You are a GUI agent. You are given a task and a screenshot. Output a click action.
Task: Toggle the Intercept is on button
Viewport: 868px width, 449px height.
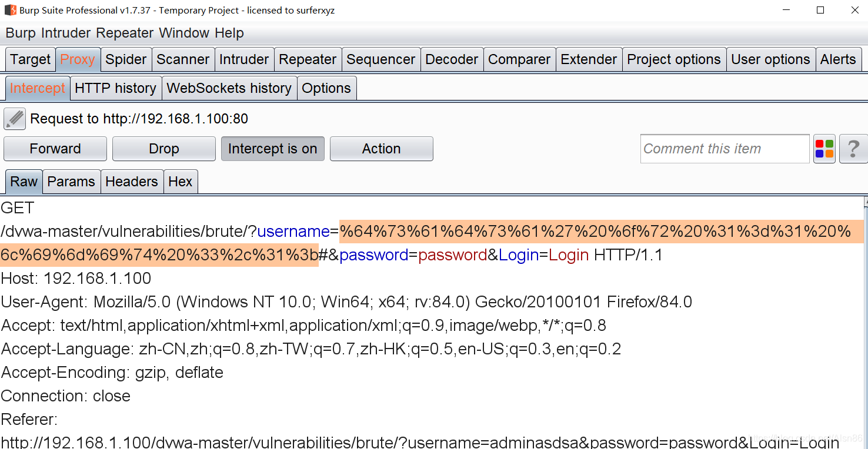(272, 149)
